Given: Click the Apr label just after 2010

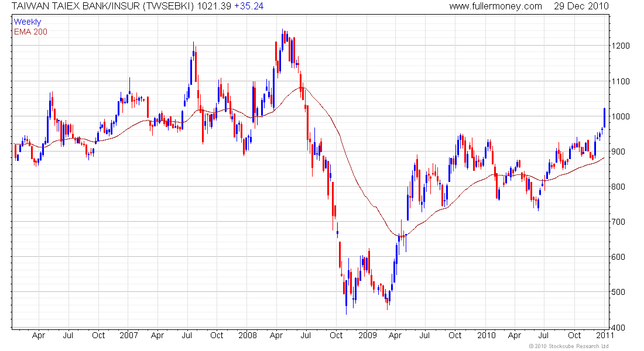Looking at the screenshot, I should click(x=514, y=335).
